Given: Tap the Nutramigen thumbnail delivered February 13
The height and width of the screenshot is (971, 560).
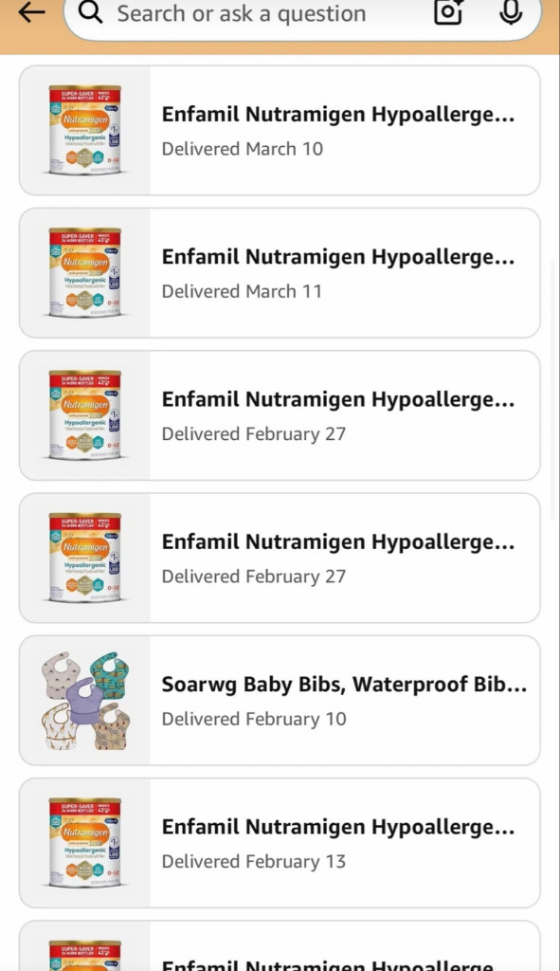Looking at the screenshot, I should [83, 842].
